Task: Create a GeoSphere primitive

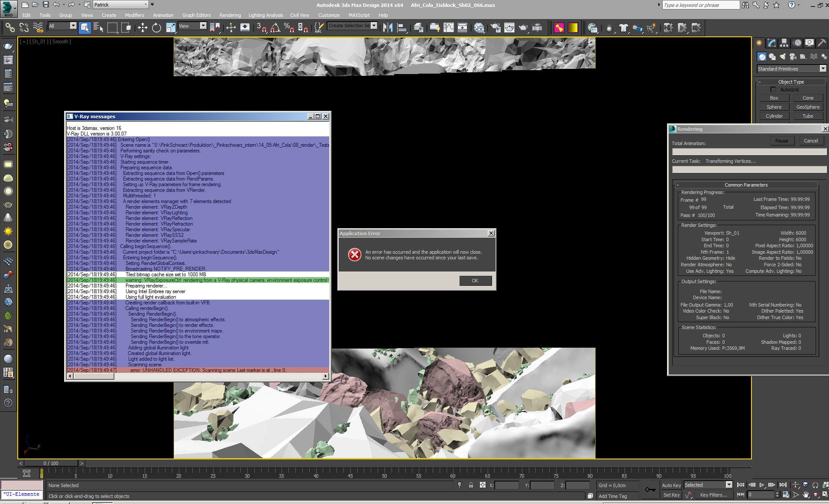Action: pyautogui.click(x=808, y=107)
